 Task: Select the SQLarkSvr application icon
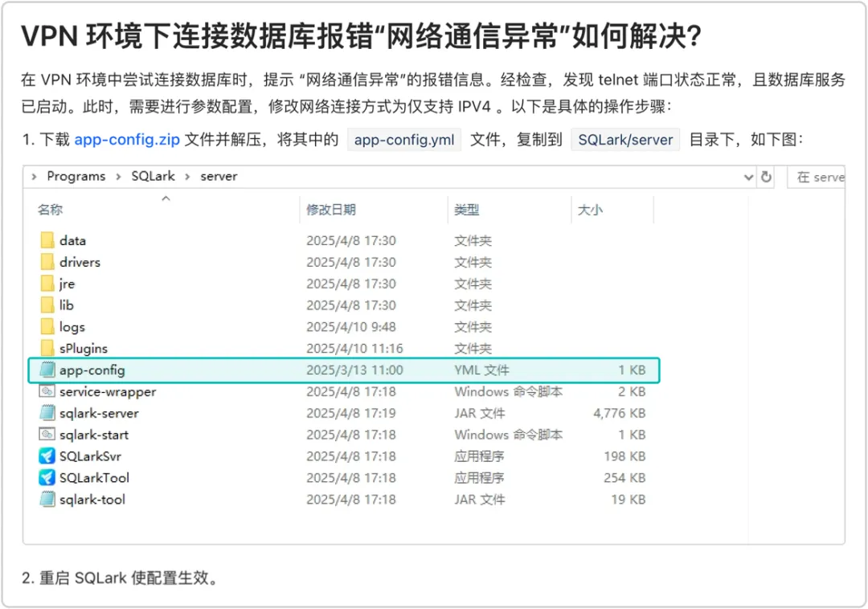(47, 456)
